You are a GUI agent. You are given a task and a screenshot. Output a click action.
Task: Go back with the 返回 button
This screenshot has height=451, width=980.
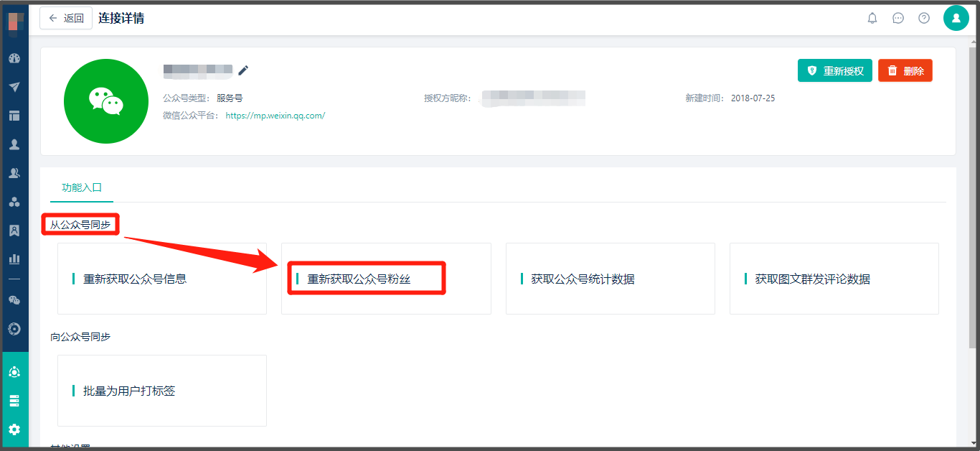point(66,18)
